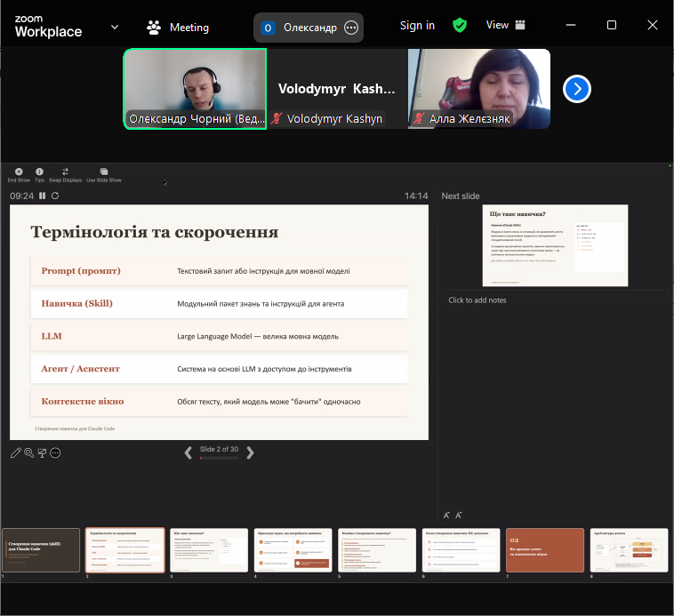Screen dimensions: 674x616
Task: Click the Use Slide Show icon
Action: (104, 172)
